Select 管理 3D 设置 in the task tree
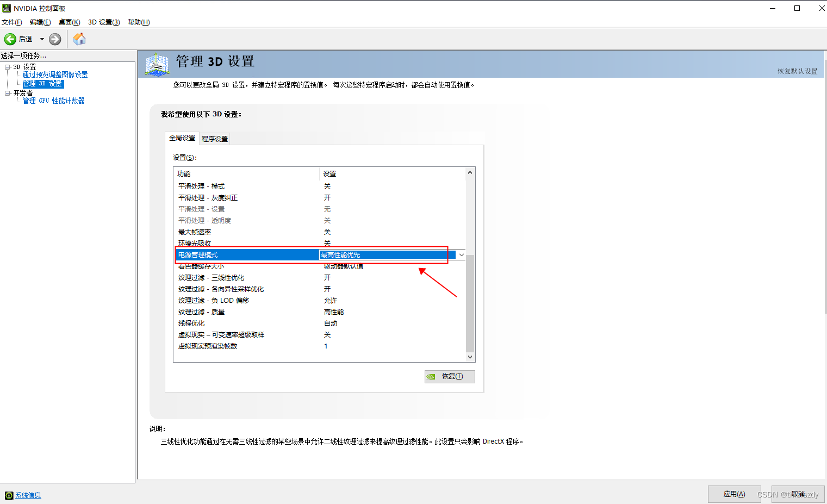The width and height of the screenshot is (827, 504). click(x=43, y=84)
